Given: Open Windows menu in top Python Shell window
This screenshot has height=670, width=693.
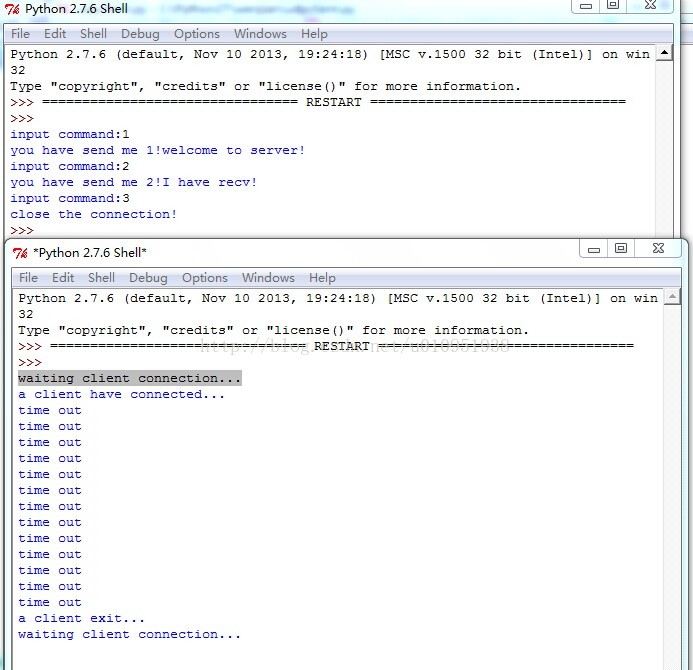Looking at the screenshot, I should [260, 34].
